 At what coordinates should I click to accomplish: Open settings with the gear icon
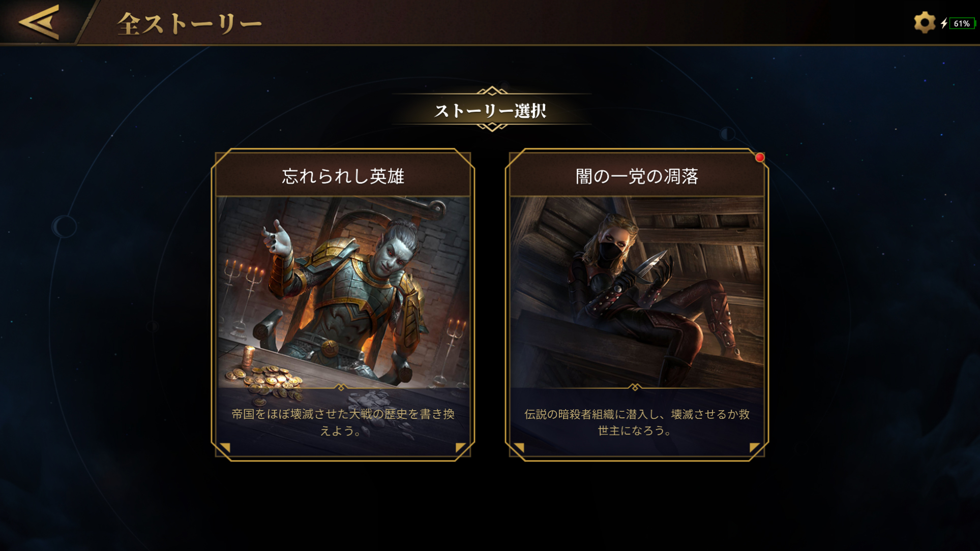[924, 23]
